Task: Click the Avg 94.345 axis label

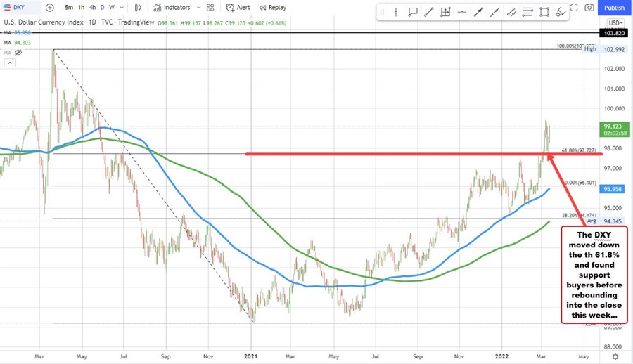Action: [605, 221]
